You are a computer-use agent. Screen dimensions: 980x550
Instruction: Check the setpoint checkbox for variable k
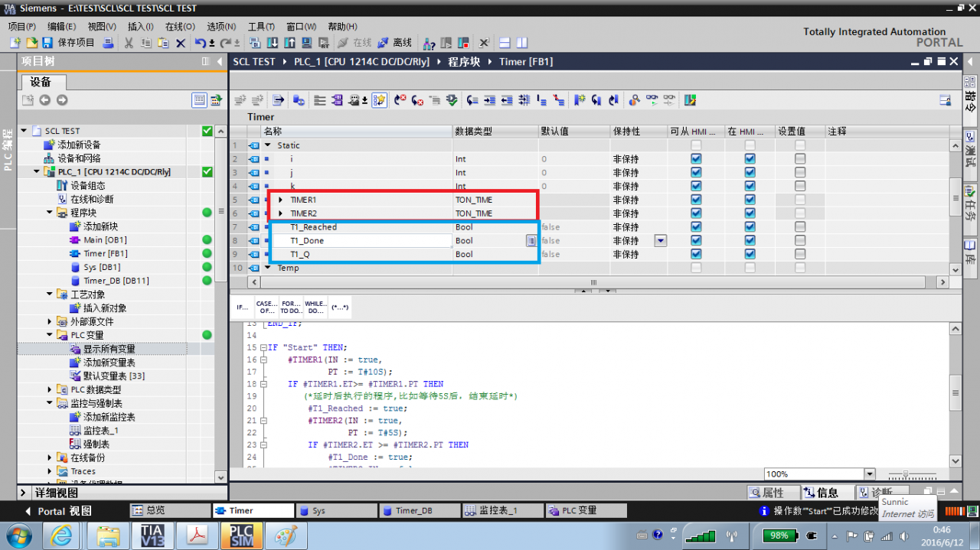point(800,187)
